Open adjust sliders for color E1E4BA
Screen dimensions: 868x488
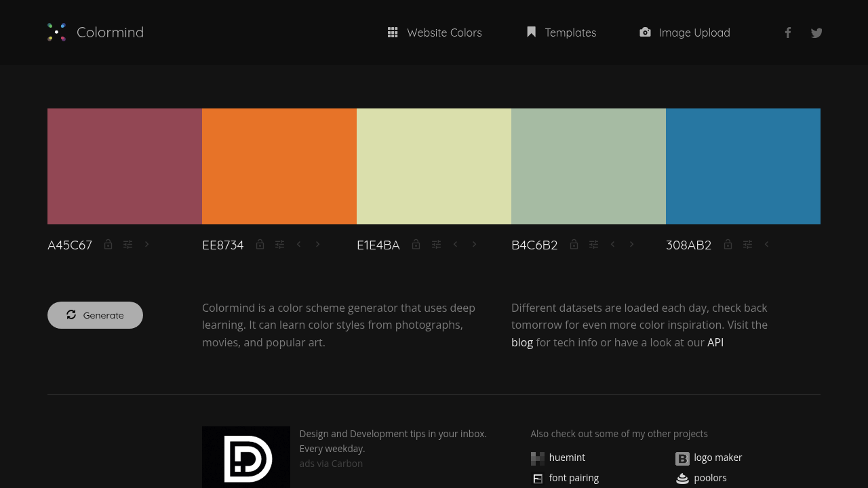click(x=436, y=245)
